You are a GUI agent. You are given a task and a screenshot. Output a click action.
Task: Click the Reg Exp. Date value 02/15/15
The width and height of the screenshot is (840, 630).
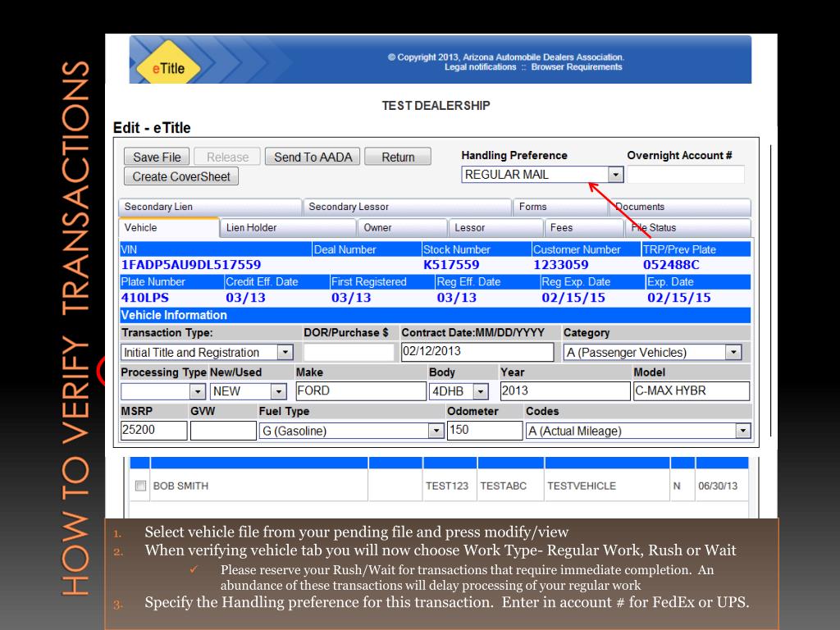click(573, 298)
